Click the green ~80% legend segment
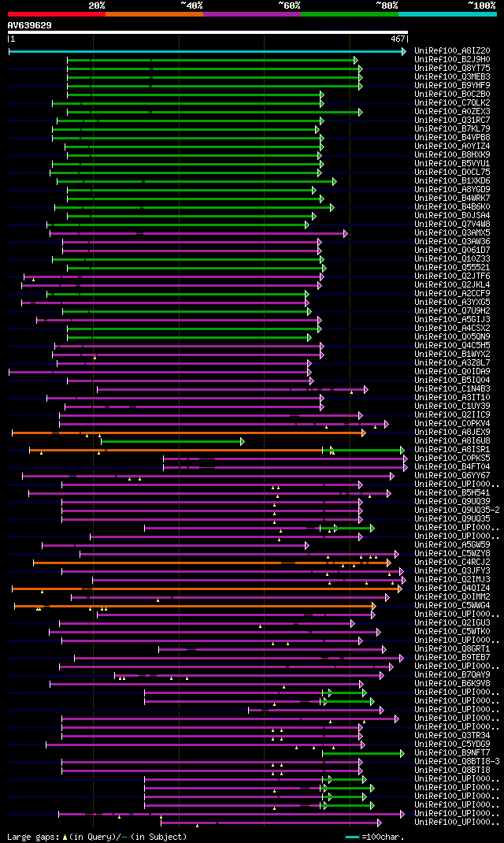 [350, 13]
